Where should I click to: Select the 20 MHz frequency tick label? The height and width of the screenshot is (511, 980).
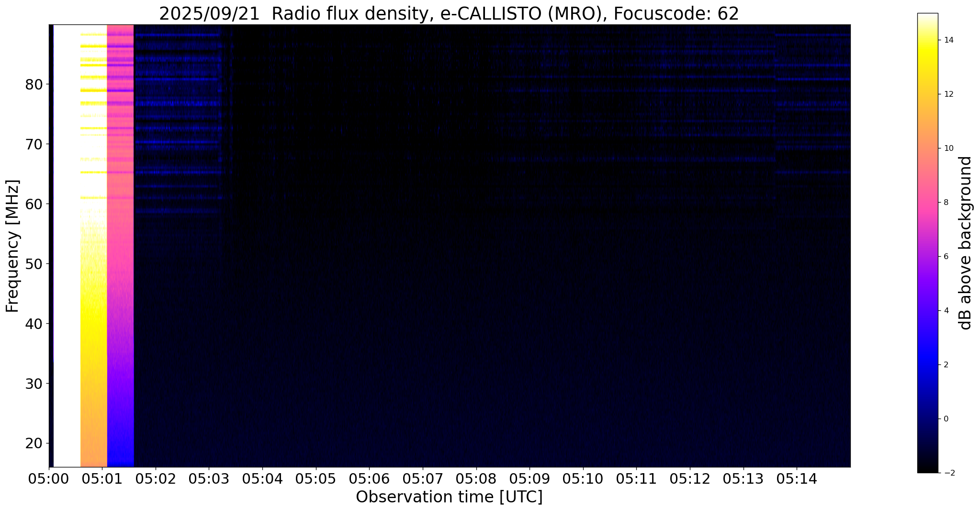coord(34,443)
